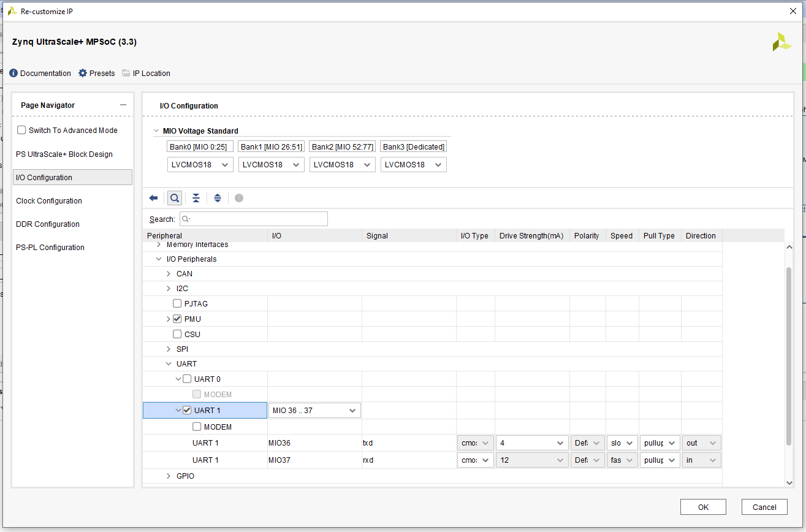Screen dimensions: 806x532
Task: Click the peripheral table vertical scrollbar
Action: pos(789,357)
